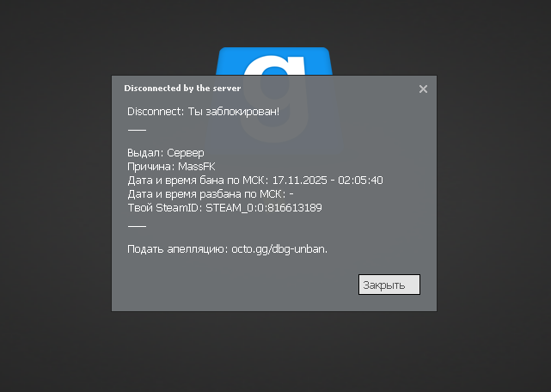
Task: Click the 'Подать апелляцию' label text
Action: coord(177,249)
